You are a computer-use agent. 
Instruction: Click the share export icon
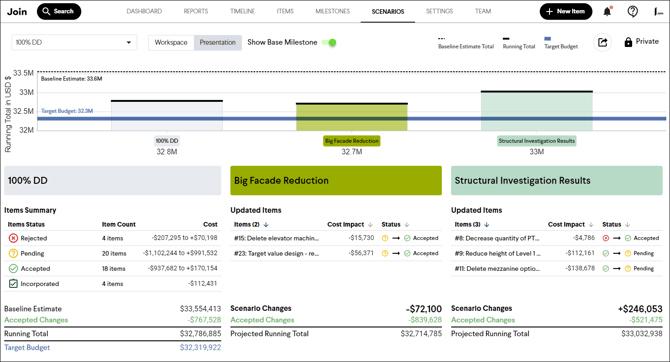(602, 42)
